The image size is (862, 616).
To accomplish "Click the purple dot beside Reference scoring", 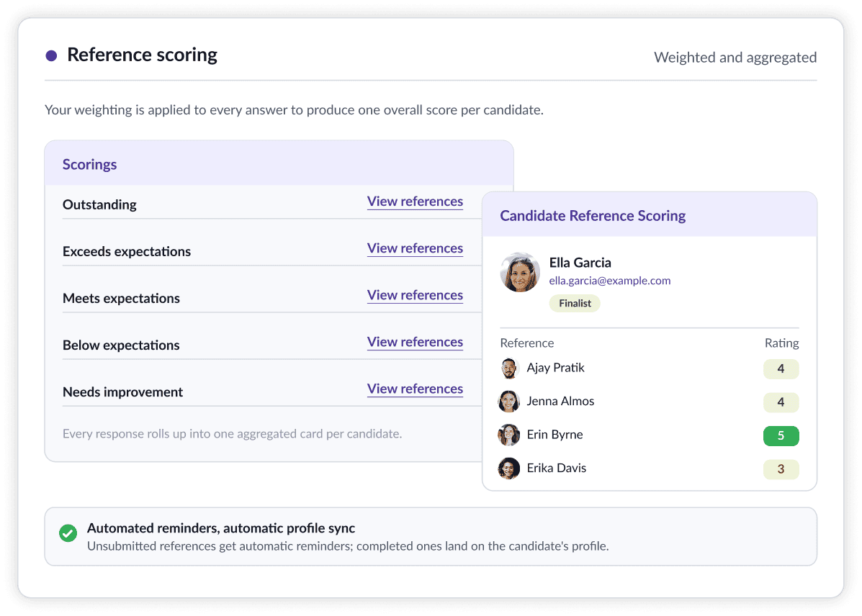I will pos(51,55).
